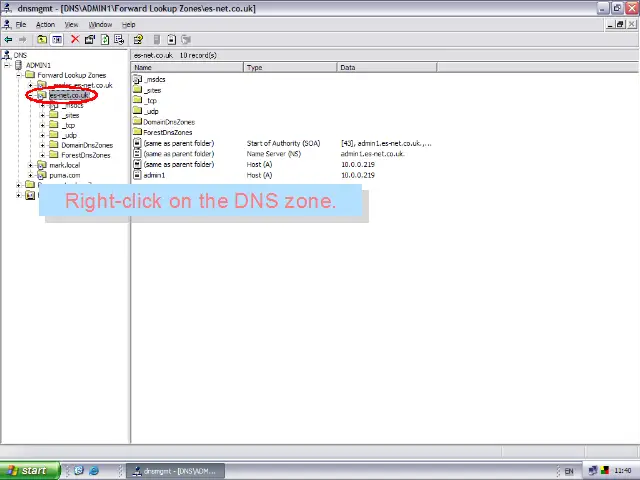Open the View menu
640x480 pixels.
[x=72, y=24]
